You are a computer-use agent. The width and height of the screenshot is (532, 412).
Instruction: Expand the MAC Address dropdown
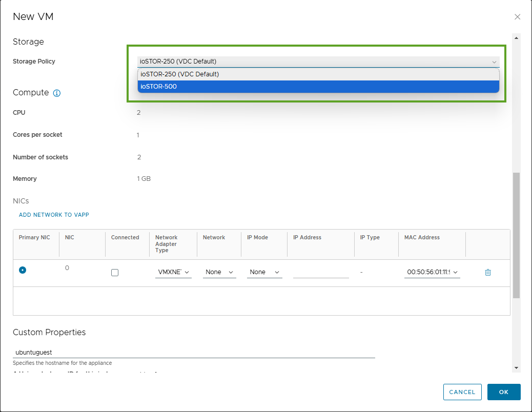point(432,272)
